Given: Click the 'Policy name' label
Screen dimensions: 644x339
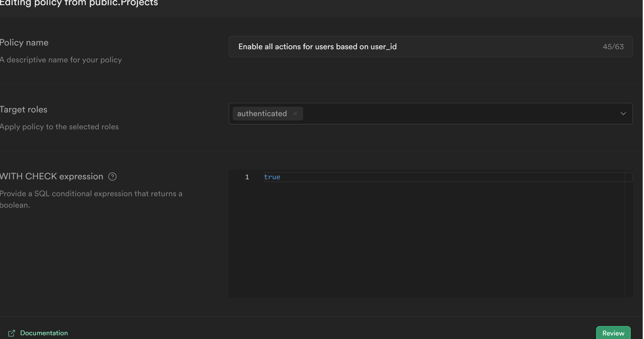Looking at the screenshot, I should 24,43.
